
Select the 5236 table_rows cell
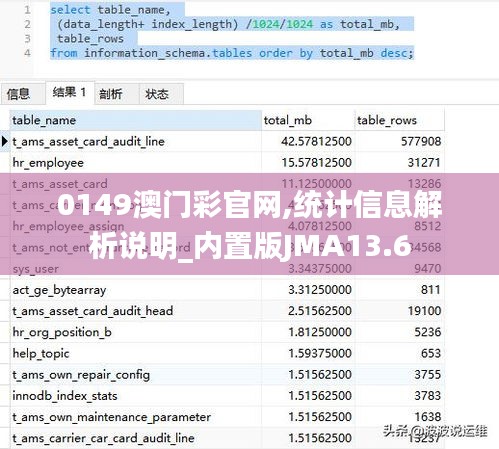[x=399, y=332]
